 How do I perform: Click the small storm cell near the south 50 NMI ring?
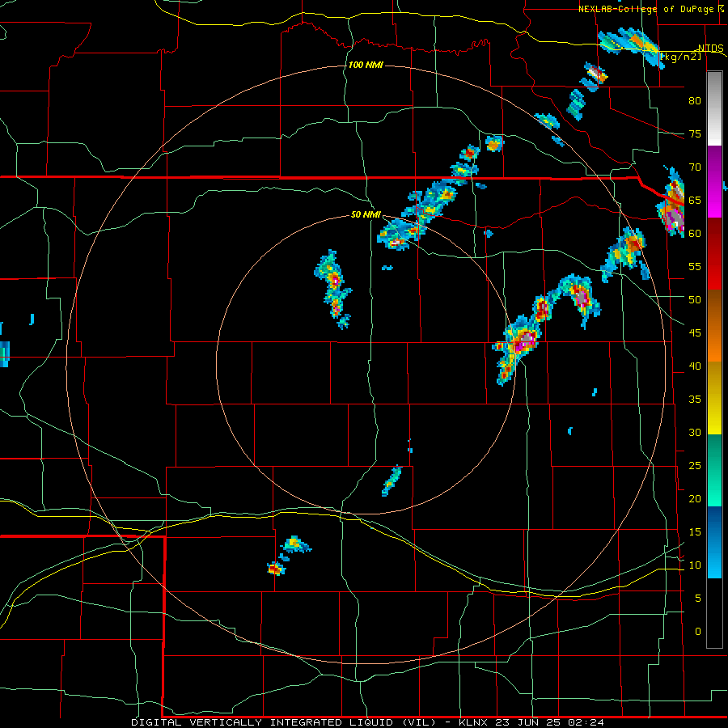(392, 481)
